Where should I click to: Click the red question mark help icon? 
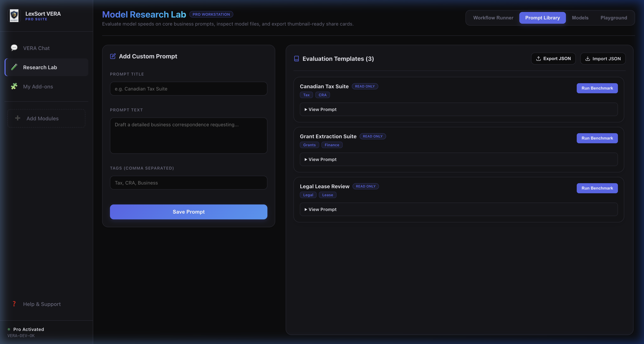pos(14,304)
